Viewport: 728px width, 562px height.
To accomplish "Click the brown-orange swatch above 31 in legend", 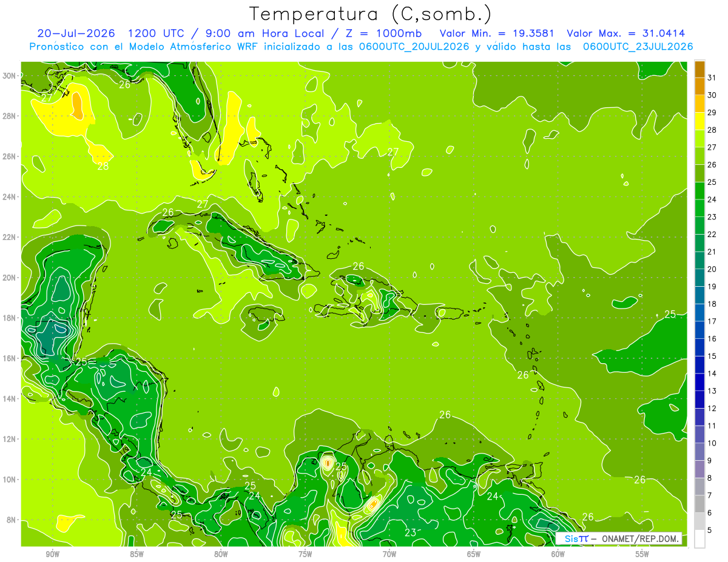I will (x=699, y=69).
